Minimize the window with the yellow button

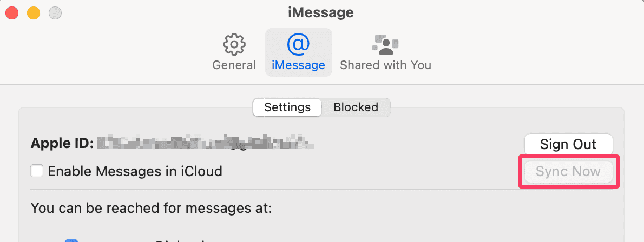coord(34,13)
